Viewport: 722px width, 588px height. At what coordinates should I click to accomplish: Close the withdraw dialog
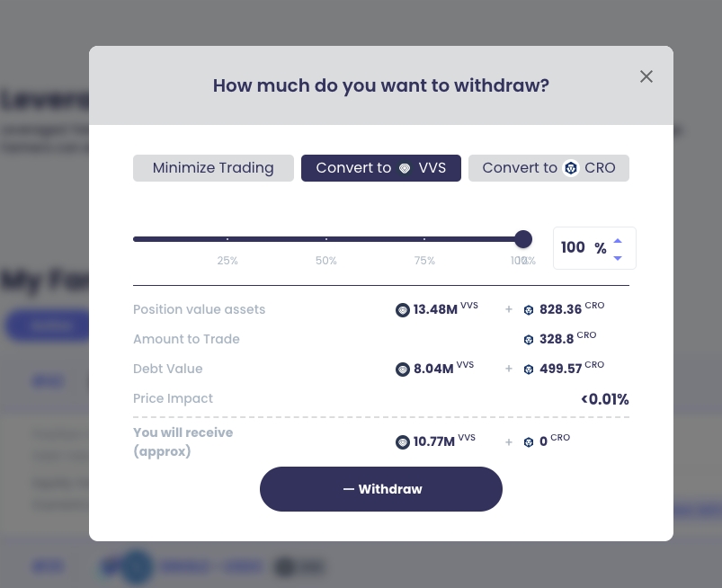point(646,76)
